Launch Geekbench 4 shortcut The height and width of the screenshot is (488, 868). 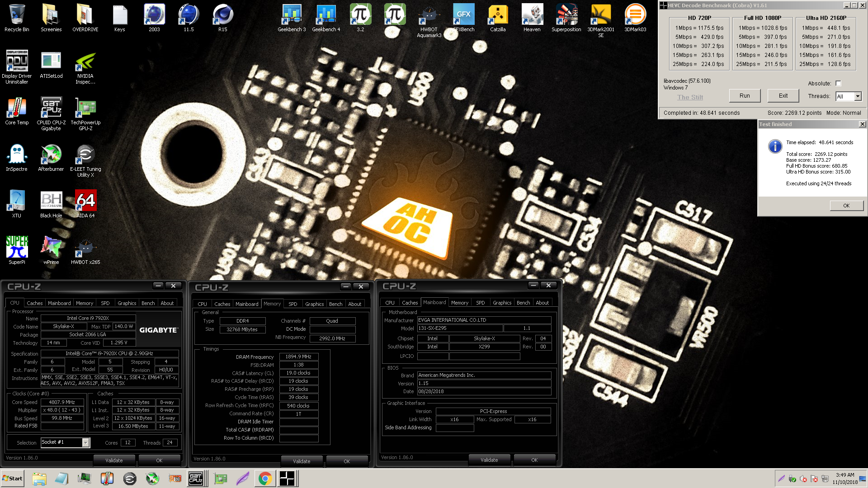(x=326, y=18)
